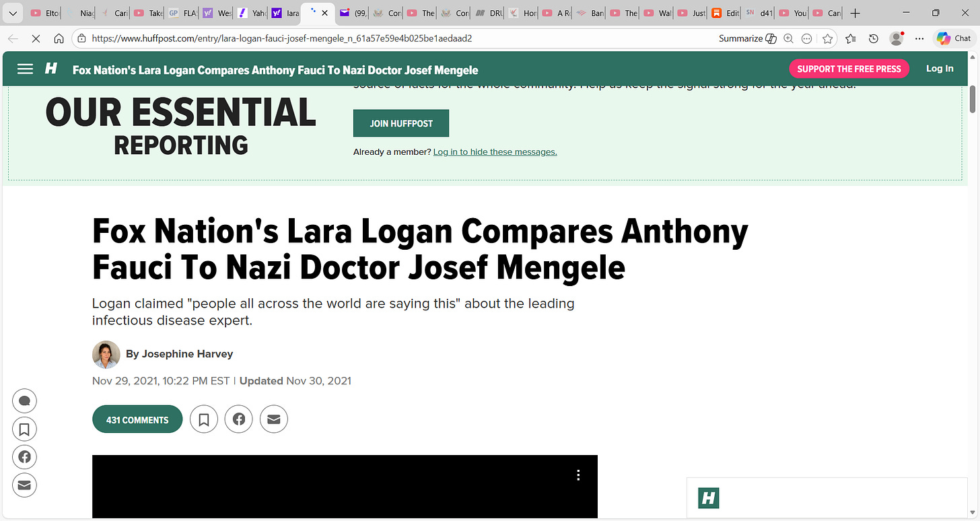
Task: Click the 'Nov 29, 2021, 10:22 PM EST' timestamp
Action: 161,381
